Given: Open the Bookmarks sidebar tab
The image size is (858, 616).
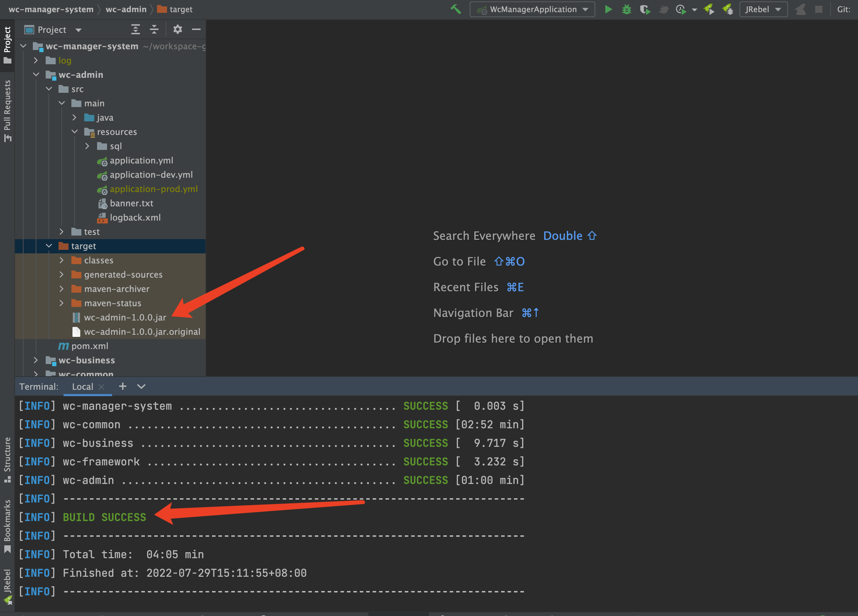Looking at the screenshot, I should pos(7,526).
